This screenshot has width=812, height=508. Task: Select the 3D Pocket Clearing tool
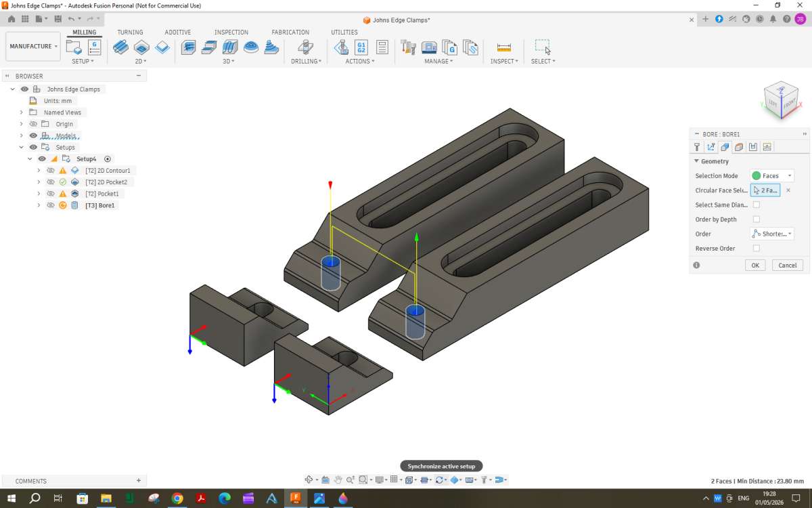point(210,47)
